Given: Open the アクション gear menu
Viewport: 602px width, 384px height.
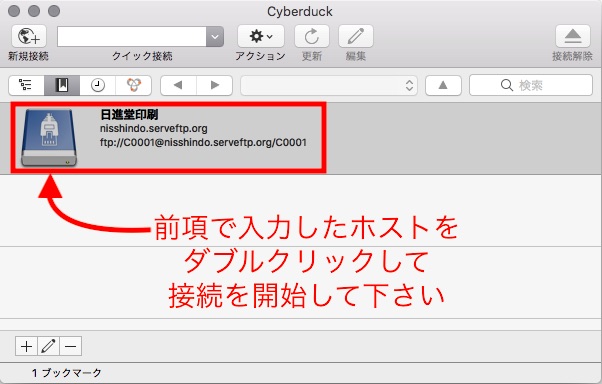Looking at the screenshot, I should click(x=261, y=36).
